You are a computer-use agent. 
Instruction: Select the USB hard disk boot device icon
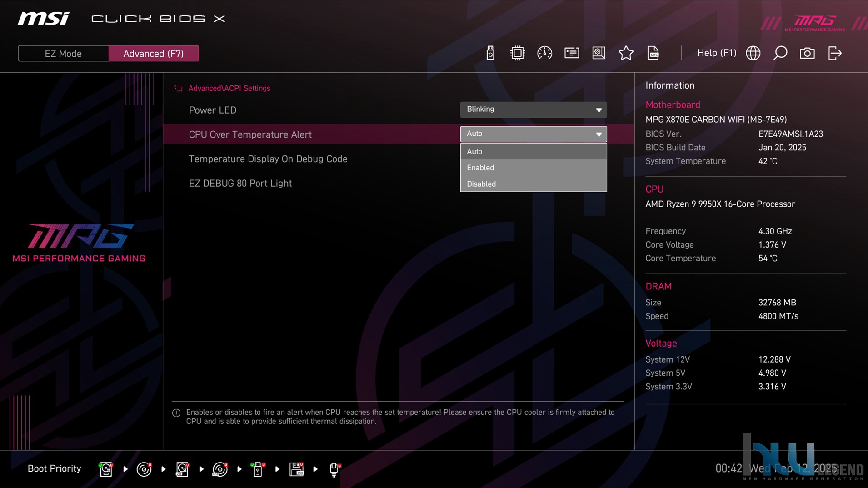coord(182,469)
